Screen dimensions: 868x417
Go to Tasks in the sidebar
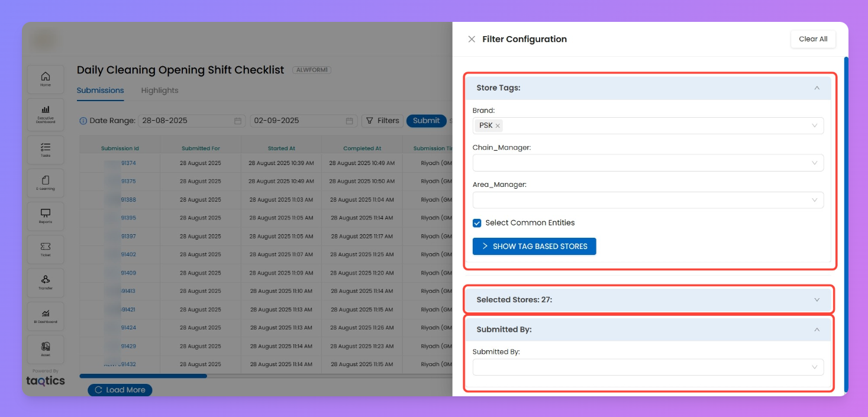pos(46,149)
